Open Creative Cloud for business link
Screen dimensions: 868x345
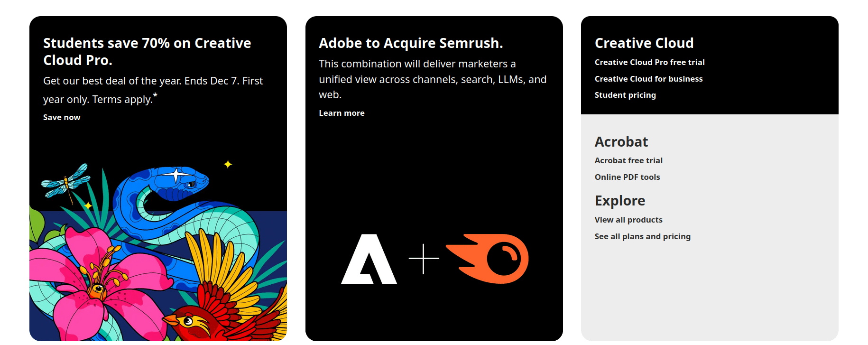[648, 79]
